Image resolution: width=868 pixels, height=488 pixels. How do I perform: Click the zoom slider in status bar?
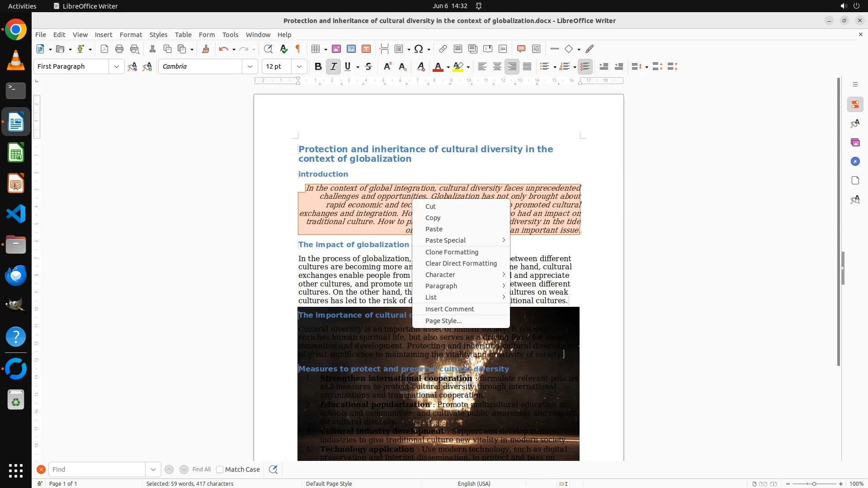click(x=814, y=483)
